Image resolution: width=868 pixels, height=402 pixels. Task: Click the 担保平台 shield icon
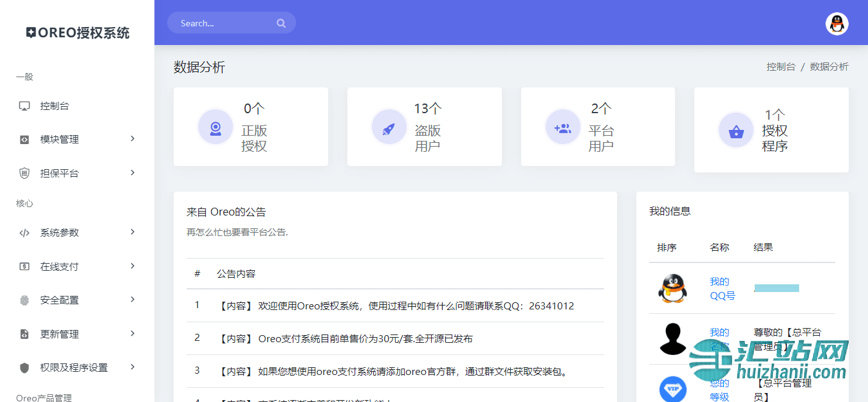[x=24, y=173]
